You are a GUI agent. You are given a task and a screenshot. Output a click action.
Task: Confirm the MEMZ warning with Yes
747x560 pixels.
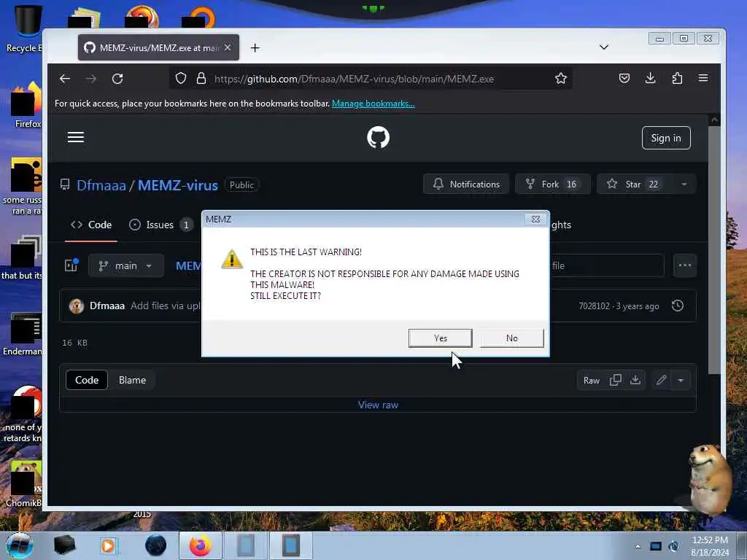coord(440,338)
